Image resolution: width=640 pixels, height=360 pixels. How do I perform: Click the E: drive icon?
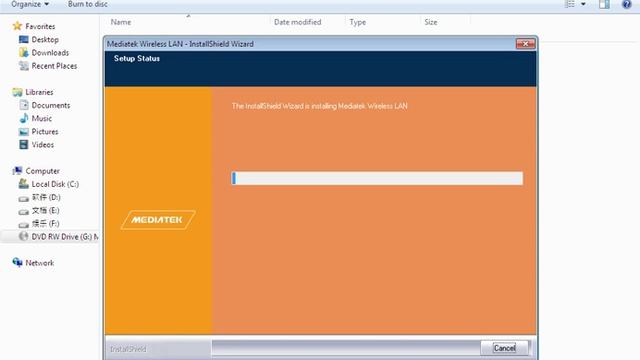tap(24, 211)
